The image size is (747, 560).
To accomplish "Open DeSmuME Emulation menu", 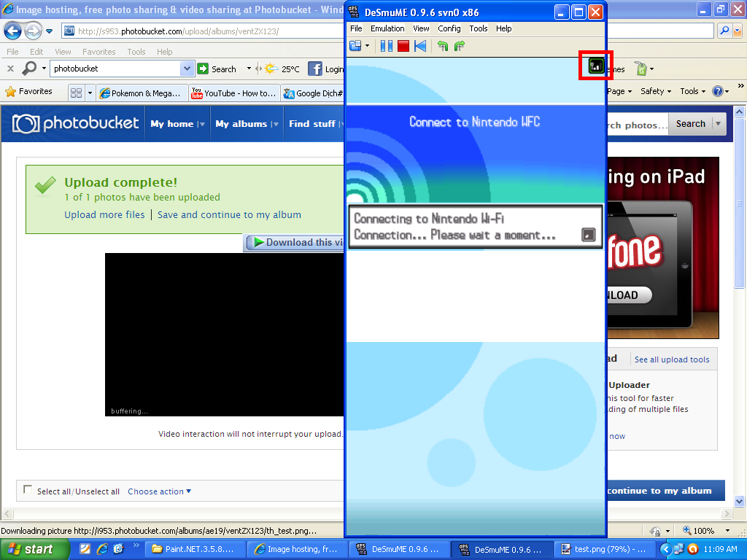I will coord(387,28).
